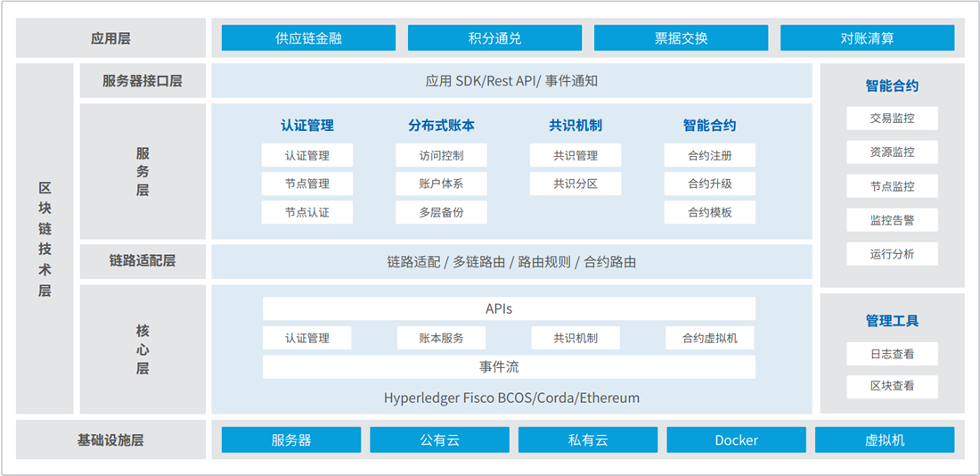Select the Docker infrastructure button
This screenshot has height=476, width=980.
(x=736, y=440)
